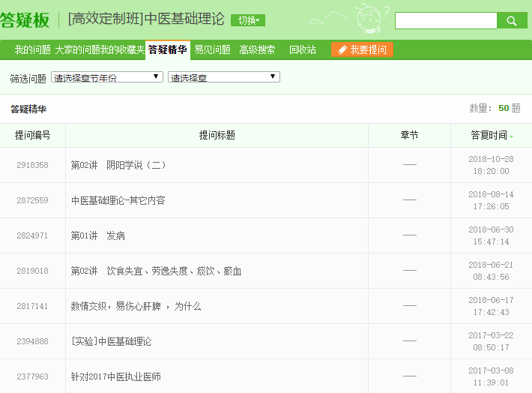Click the 我要提问 orange button
Viewport: 532px width, 393px height.
(362, 50)
